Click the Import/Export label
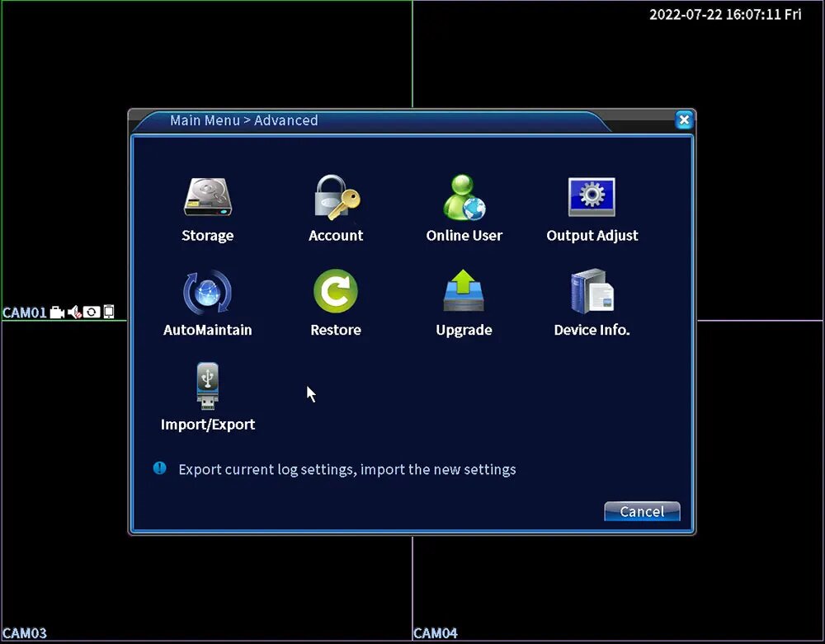The image size is (825, 644). tap(208, 425)
